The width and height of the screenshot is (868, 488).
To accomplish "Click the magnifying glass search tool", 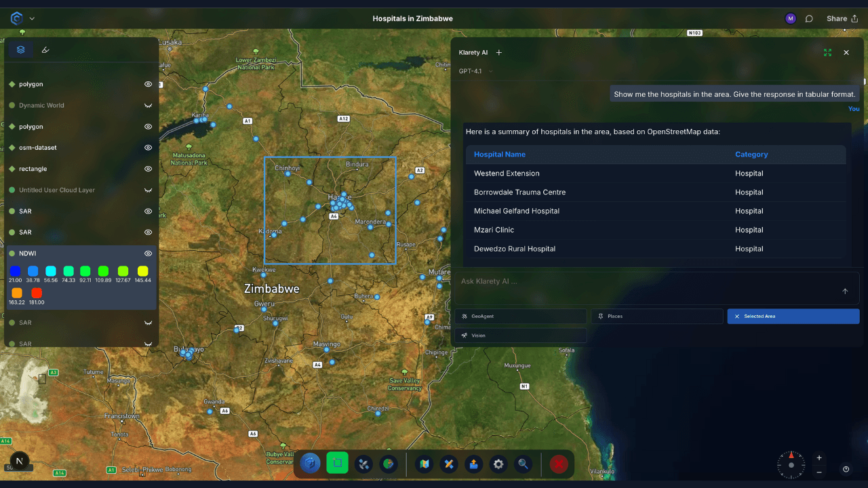I will pos(524,464).
